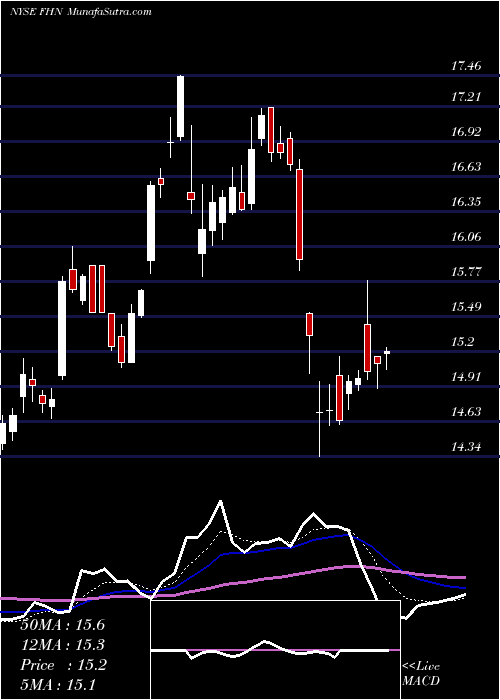500x700 pixels.
Task: Click the Price : 15.2 reading
Action: [64, 665]
